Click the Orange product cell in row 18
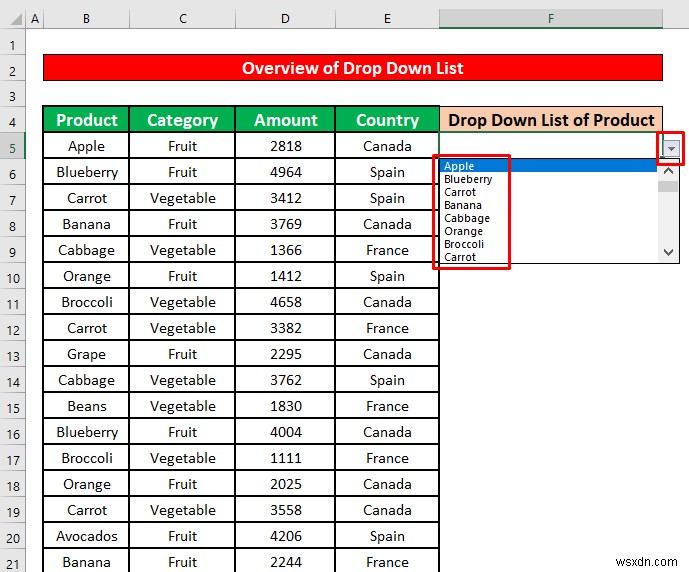The width and height of the screenshot is (689, 572). (x=86, y=484)
